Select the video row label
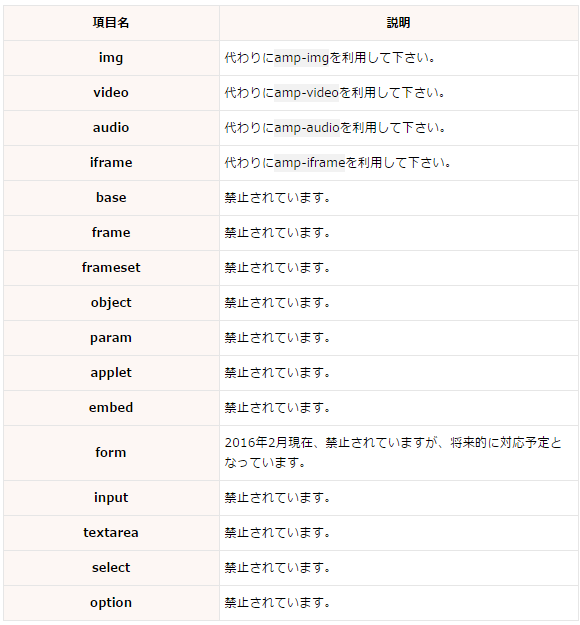Screen dimensions: 580x625 click(x=111, y=92)
